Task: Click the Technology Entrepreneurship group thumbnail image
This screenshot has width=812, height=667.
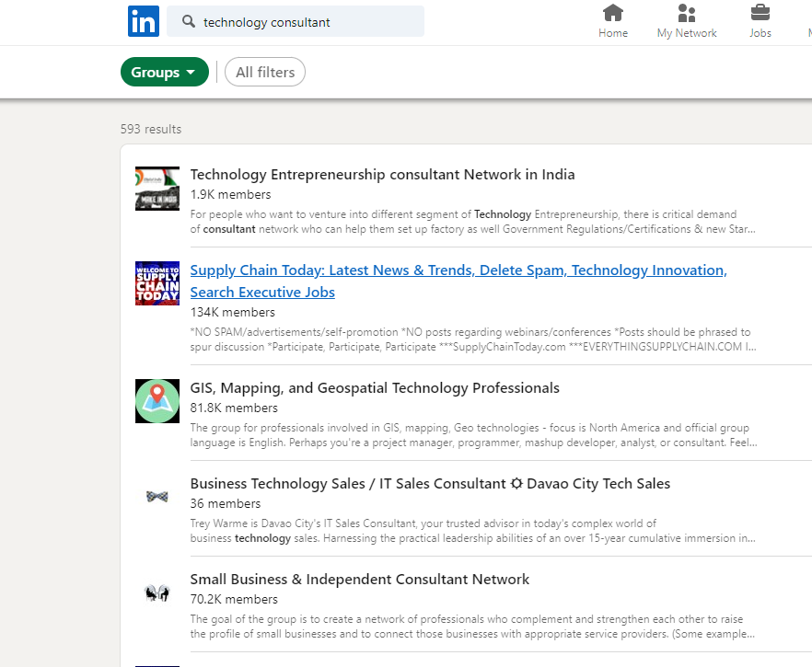Action: coord(157,188)
